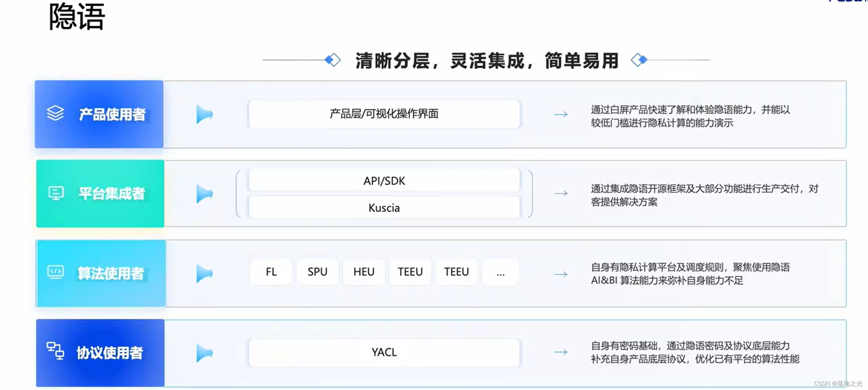Click the text 补充自身产品底层协议，优化已有平台的算法性能
868x390 pixels.
coord(695,359)
